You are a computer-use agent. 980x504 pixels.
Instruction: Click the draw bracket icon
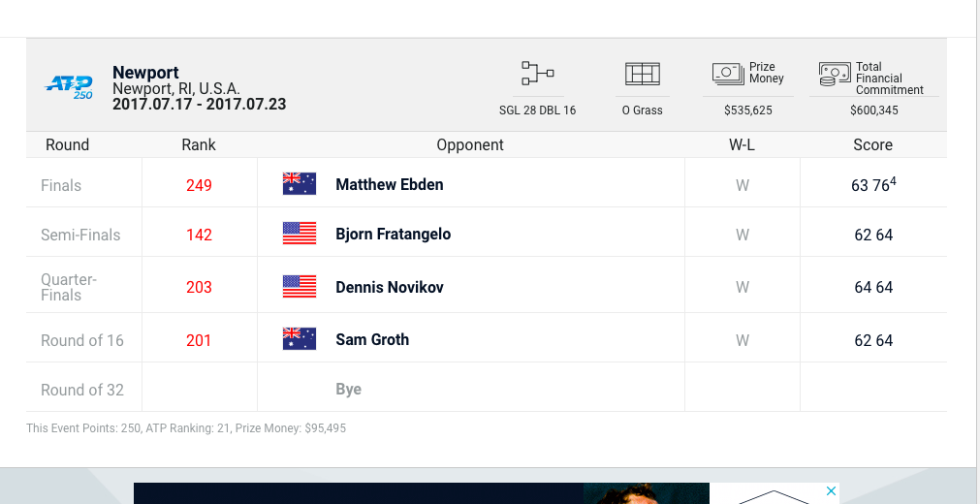click(537, 74)
